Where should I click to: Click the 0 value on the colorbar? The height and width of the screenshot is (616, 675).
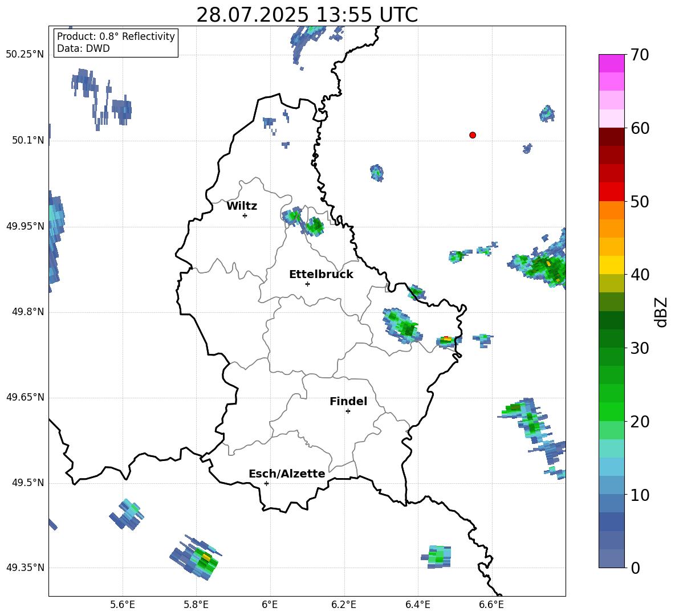tap(635, 568)
